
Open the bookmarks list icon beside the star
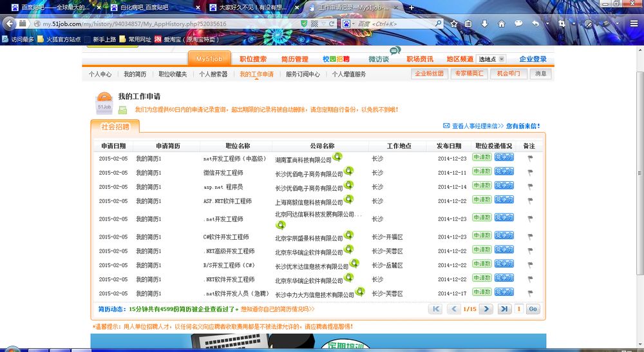point(468,24)
